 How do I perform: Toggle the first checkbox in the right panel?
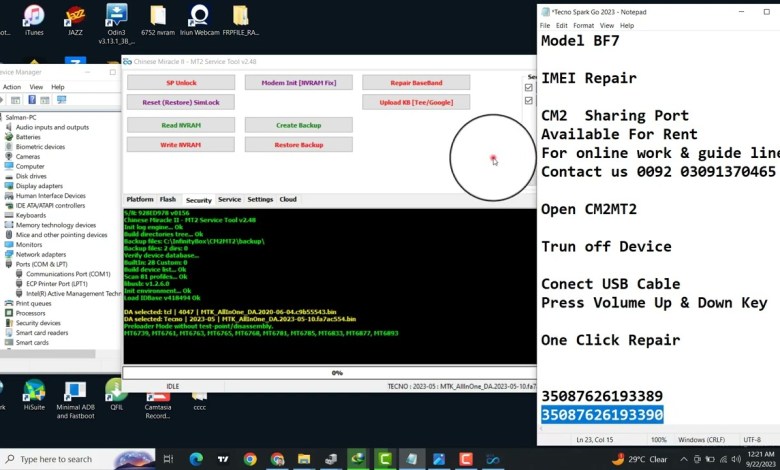(529, 88)
